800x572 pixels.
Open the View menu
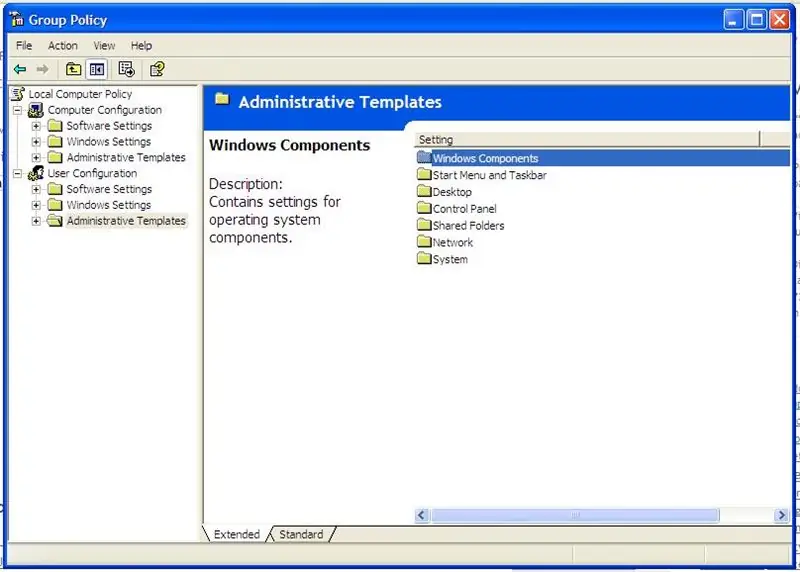104,45
